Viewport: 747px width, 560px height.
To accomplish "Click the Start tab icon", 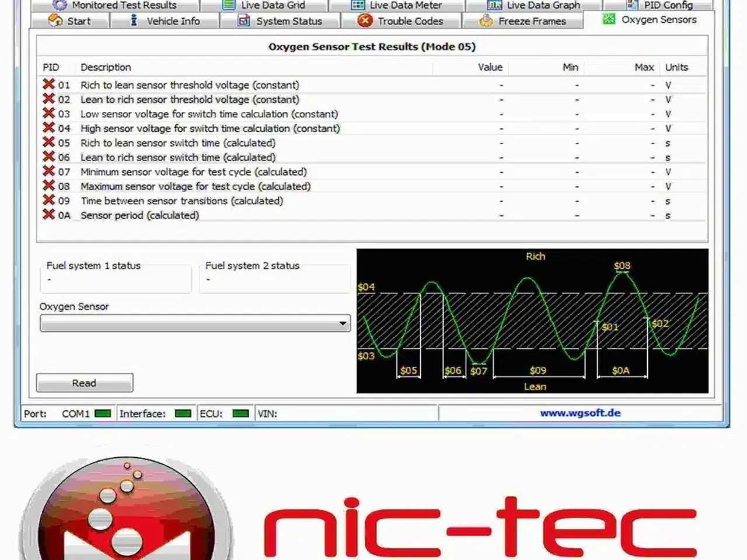I will click(x=55, y=21).
